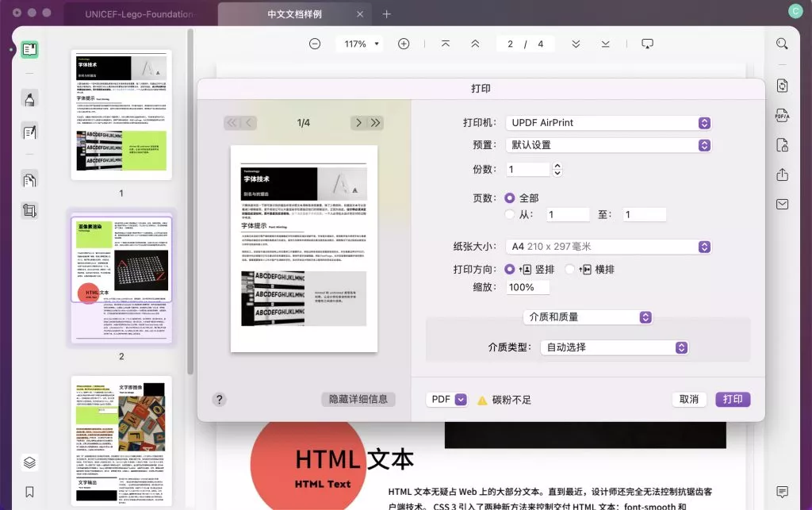Select the 全部 pages radio button
Viewport: 812px width, 510px height.
click(x=510, y=197)
